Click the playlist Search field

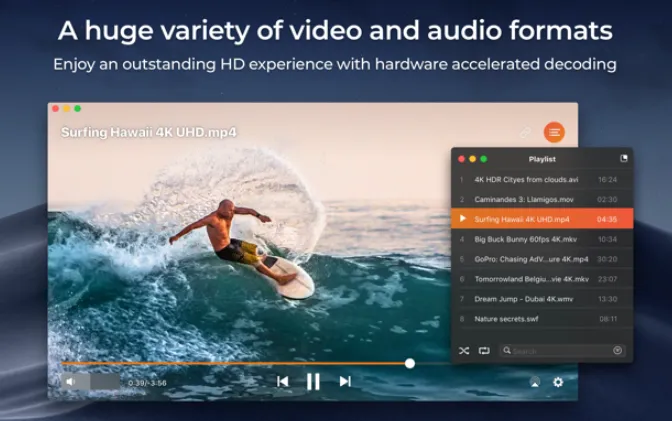click(x=562, y=351)
